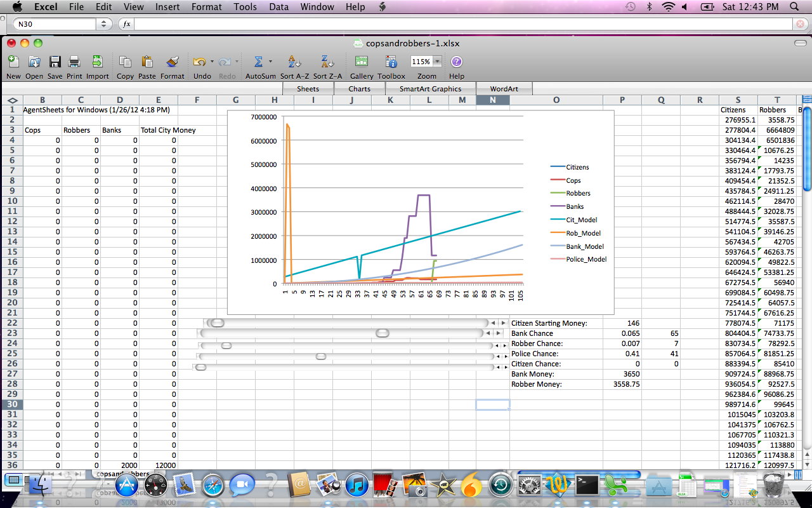
Task: Switch to the Sheets gallery tab
Action: [308, 88]
